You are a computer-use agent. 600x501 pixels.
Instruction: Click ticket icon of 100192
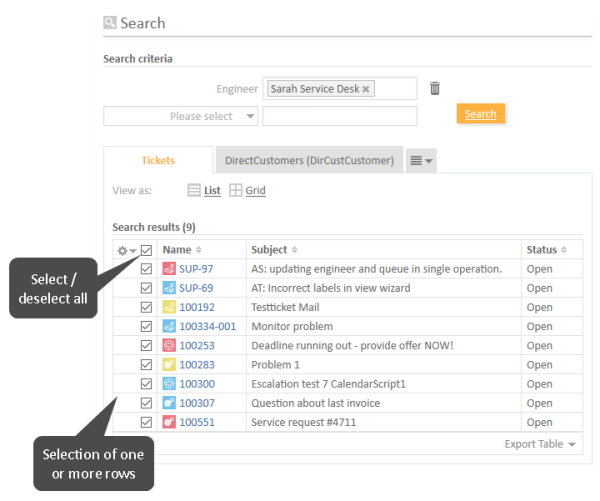[x=169, y=307]
